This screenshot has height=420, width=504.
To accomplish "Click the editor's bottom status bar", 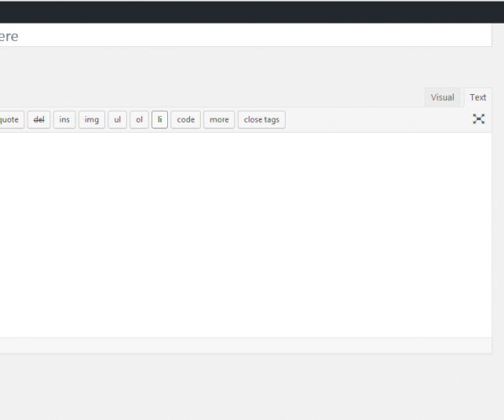I will coord(244,345).
